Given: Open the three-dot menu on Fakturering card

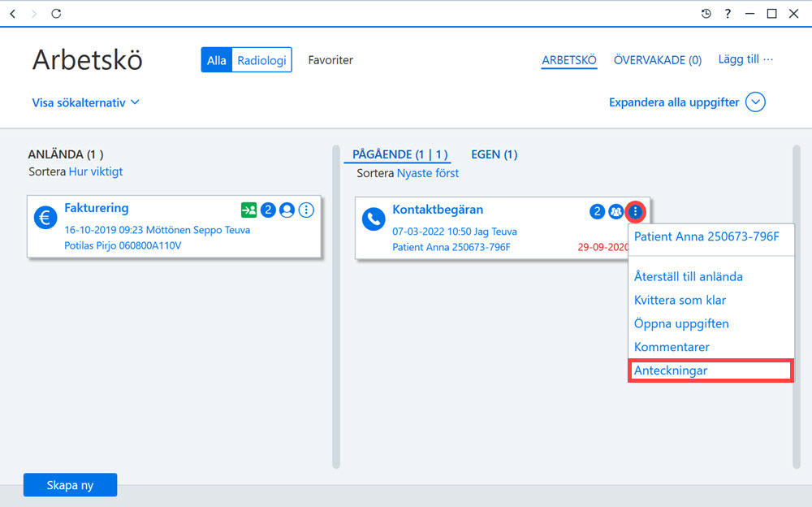Looking at the screenshot, I should pos(306,210).
